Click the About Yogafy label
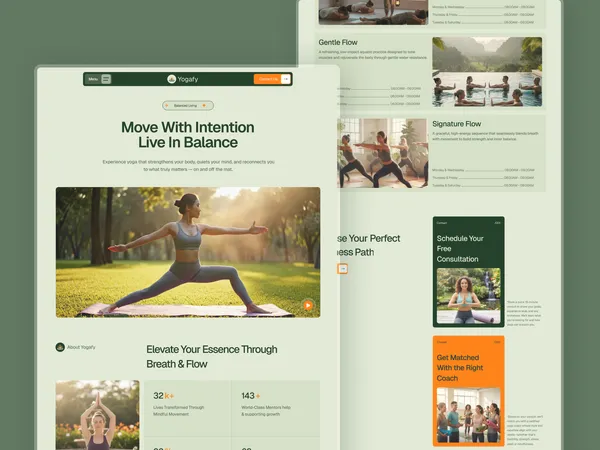This screenshot has height=450, width=600. [x=81, y=347]
